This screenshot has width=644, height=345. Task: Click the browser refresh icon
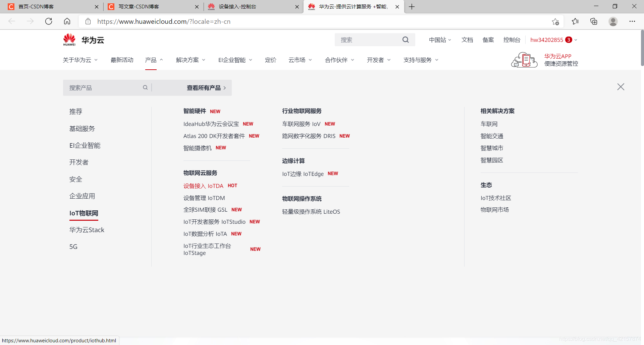click(x=49, y=21)
